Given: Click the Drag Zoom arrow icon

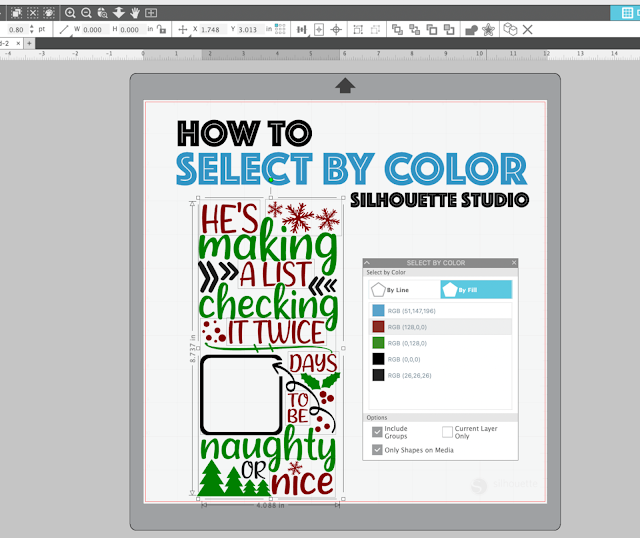Looking at the screenshot, I should [119, 13].
